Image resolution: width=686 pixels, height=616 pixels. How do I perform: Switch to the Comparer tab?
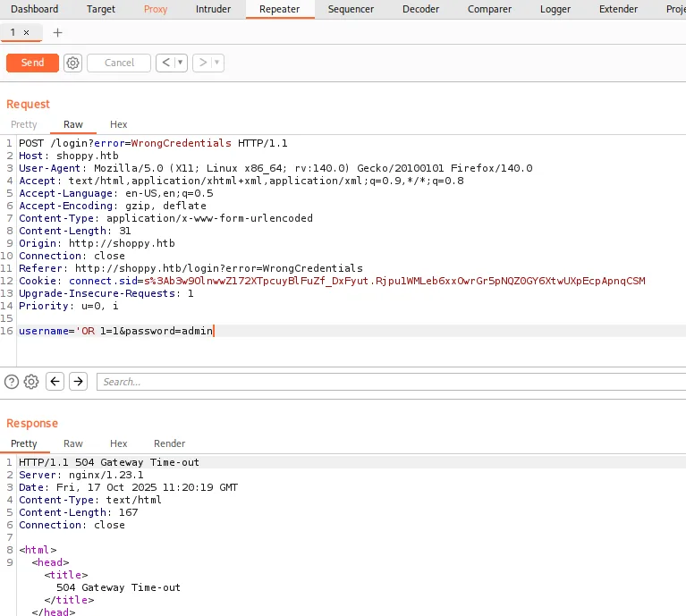click(489, 9)
